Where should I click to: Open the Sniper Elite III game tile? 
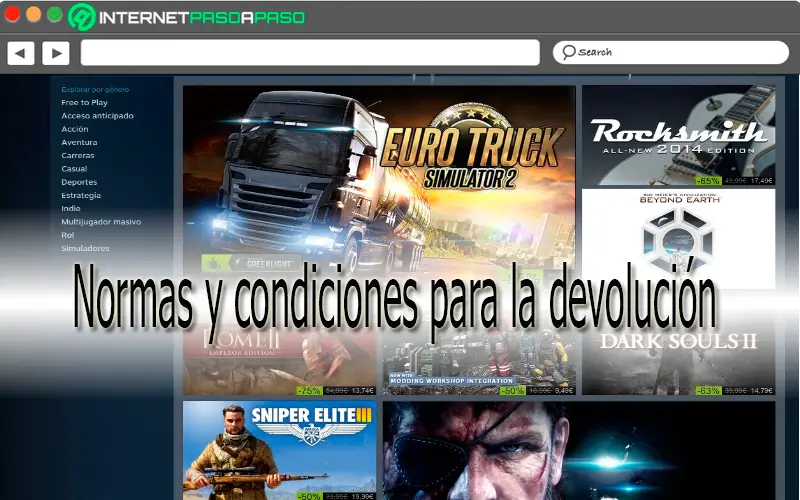point(280,451)
